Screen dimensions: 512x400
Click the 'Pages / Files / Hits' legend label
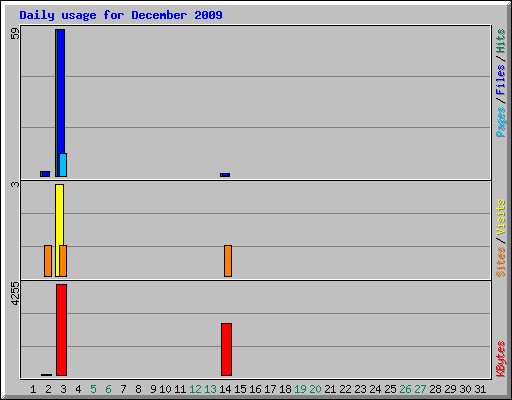coord(500,83)
